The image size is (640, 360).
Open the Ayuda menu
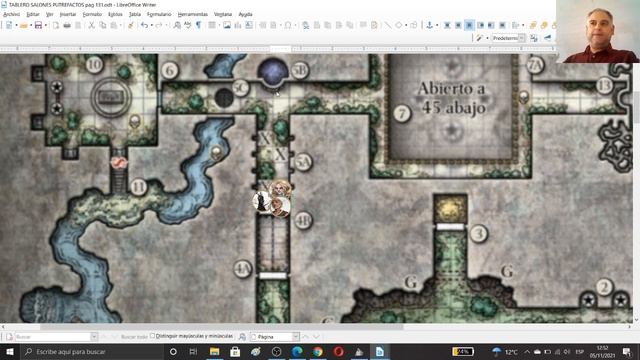[x=245, y=14]
